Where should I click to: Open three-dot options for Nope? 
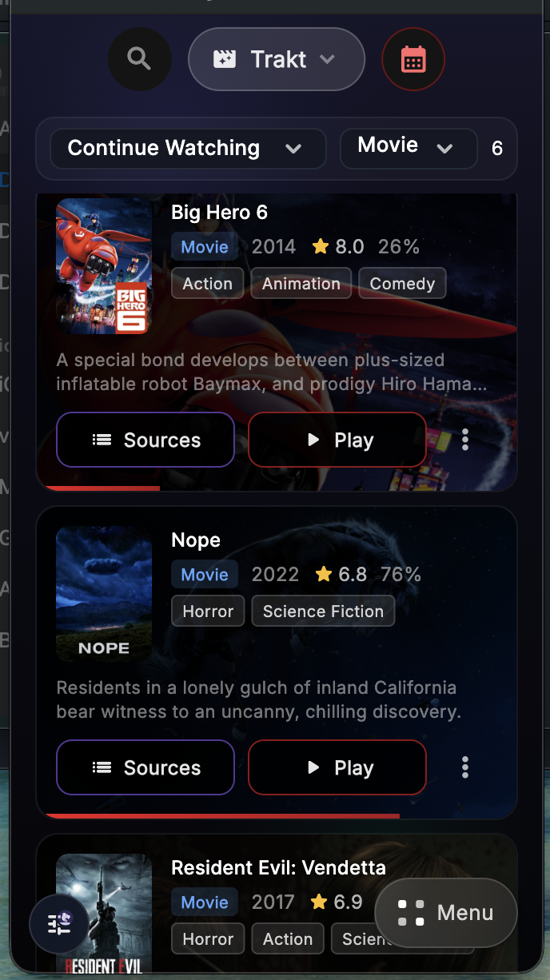465,767
